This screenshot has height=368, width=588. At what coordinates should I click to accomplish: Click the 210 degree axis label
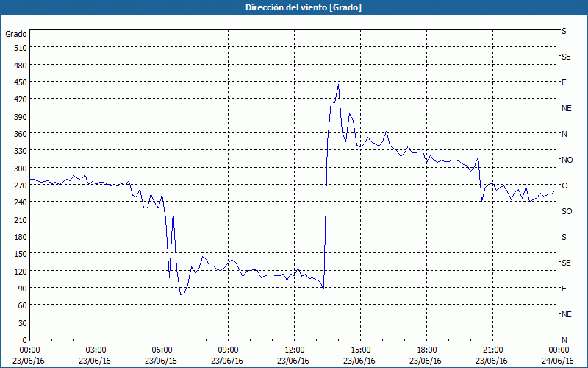pyautogui.click(x=21, y=219)
